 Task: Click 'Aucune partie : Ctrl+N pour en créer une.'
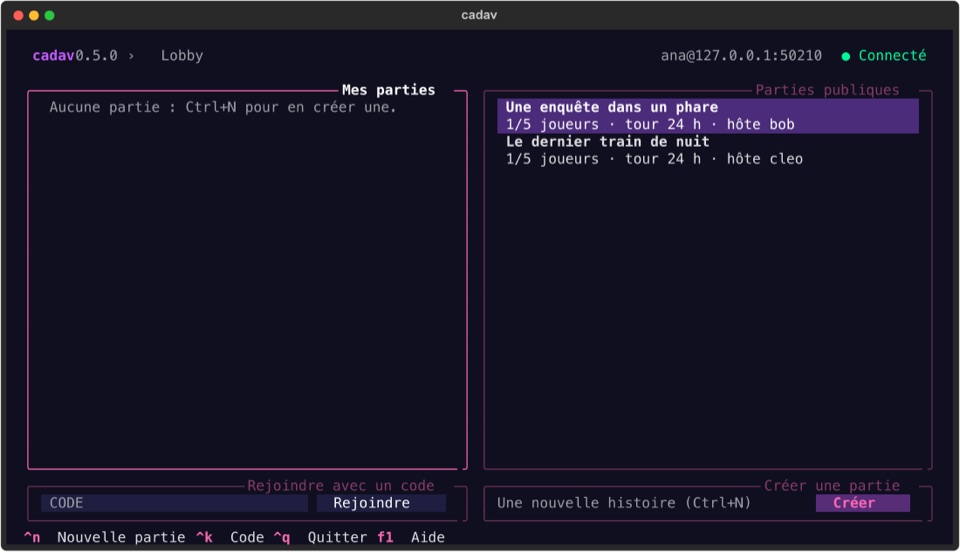223,107
